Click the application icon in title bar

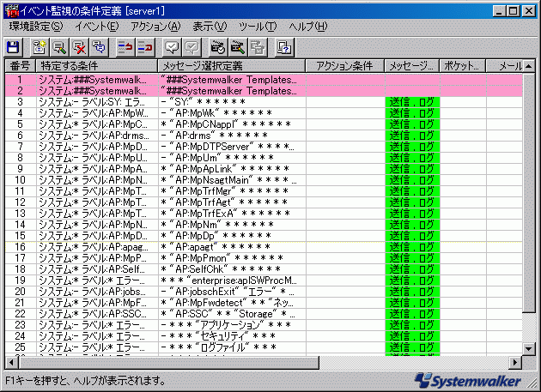pos(12,11)
